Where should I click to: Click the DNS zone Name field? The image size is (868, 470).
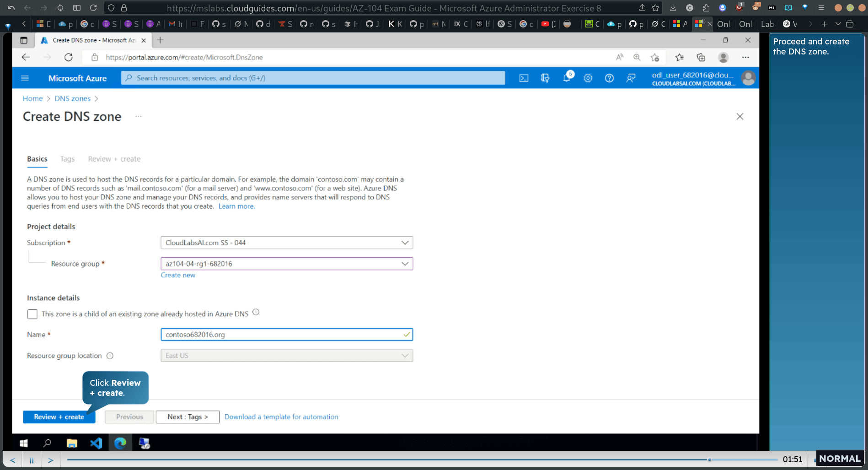point(287,335)
